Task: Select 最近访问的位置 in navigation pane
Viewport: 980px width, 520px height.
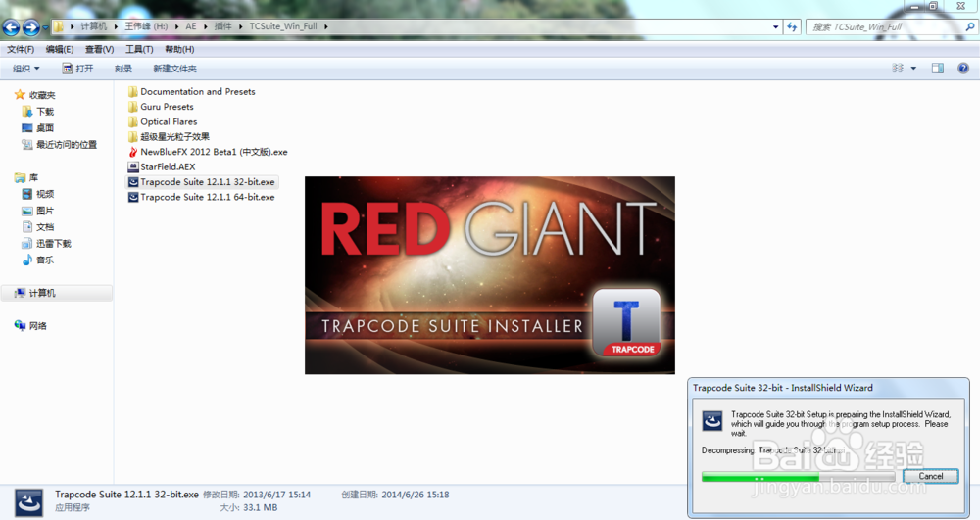Action: (x=67, y=145)
